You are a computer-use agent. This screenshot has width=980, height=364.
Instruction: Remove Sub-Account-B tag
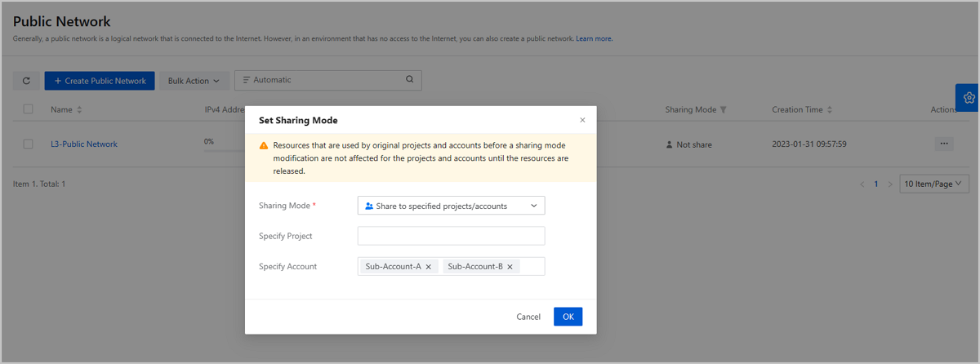[x=510, y=267]
